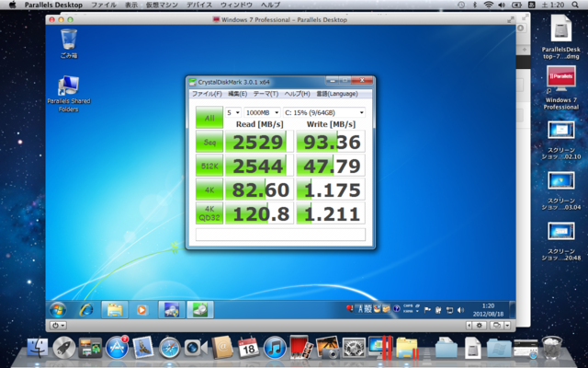Start the 512K benchmark test

pyautogui.click(x=209, y=166)
